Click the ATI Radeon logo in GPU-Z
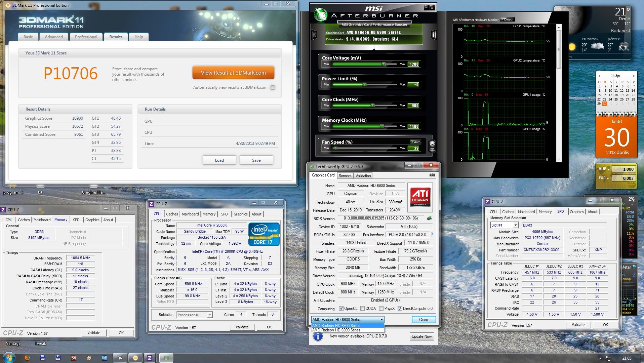The image size is (644, 363). coord(420,197)
